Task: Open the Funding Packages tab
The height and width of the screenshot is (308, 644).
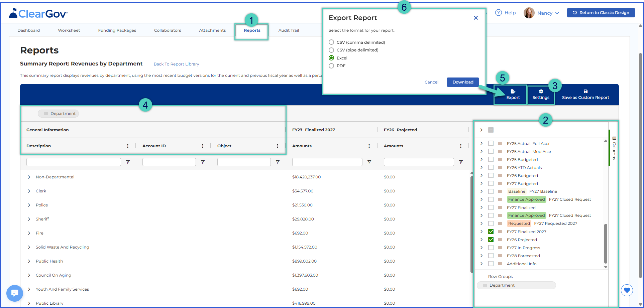Action: [117, 30]
